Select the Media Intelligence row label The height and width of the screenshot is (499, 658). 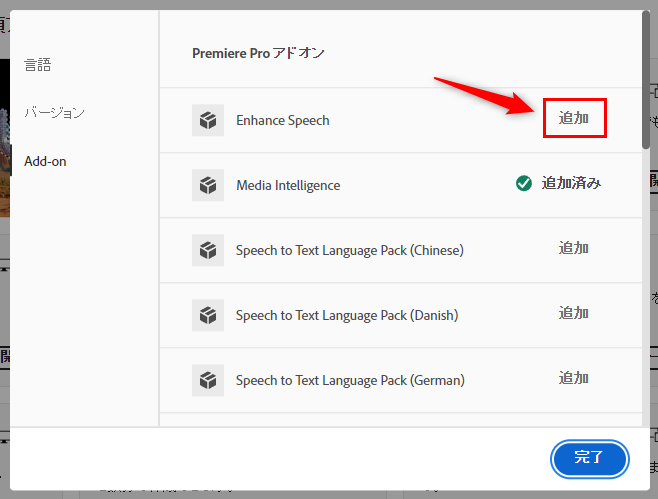pos(288,185)
